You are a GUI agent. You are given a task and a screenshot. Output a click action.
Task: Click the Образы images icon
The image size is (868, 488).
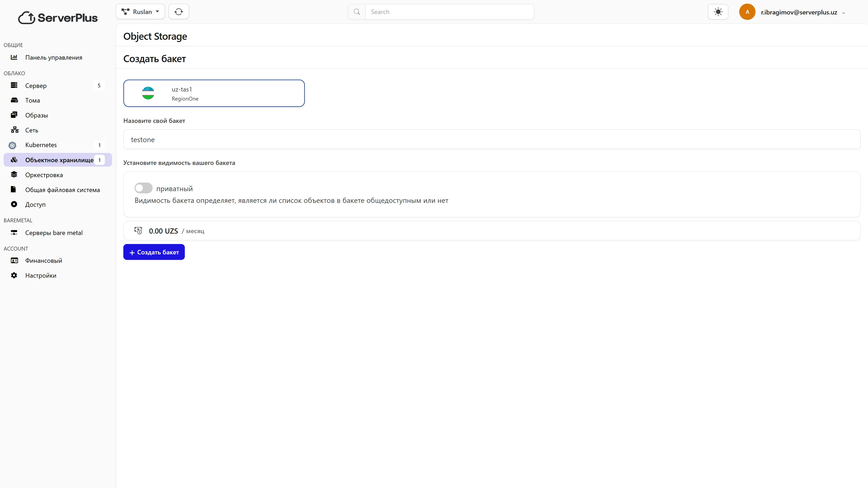pyautogui.click(x=14, y=115)
